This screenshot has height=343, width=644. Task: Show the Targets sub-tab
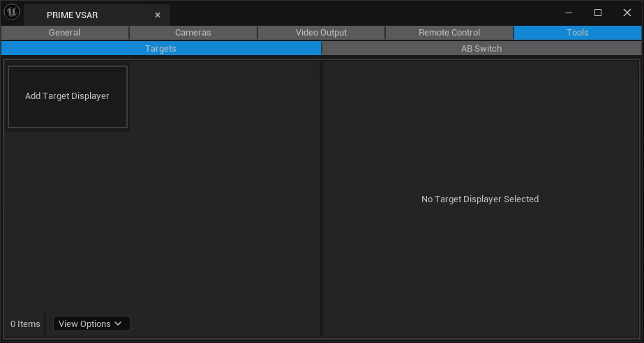point(160,48)
